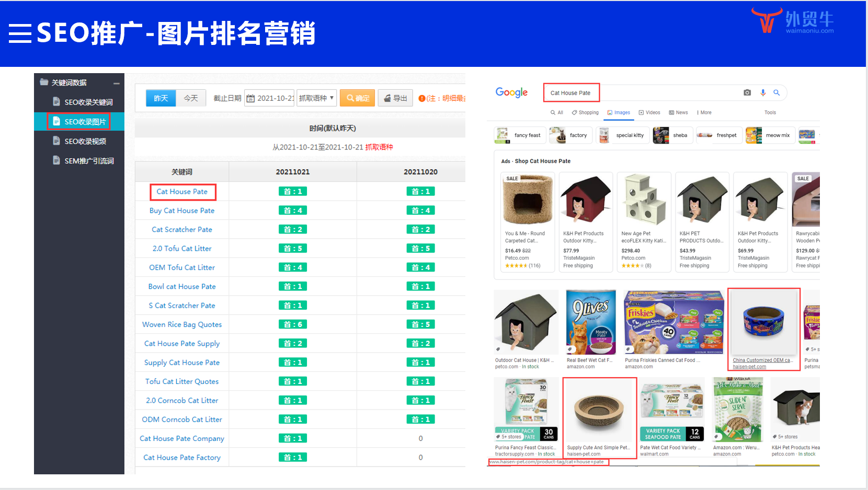Select the 昨天 tab

[161, 98]
